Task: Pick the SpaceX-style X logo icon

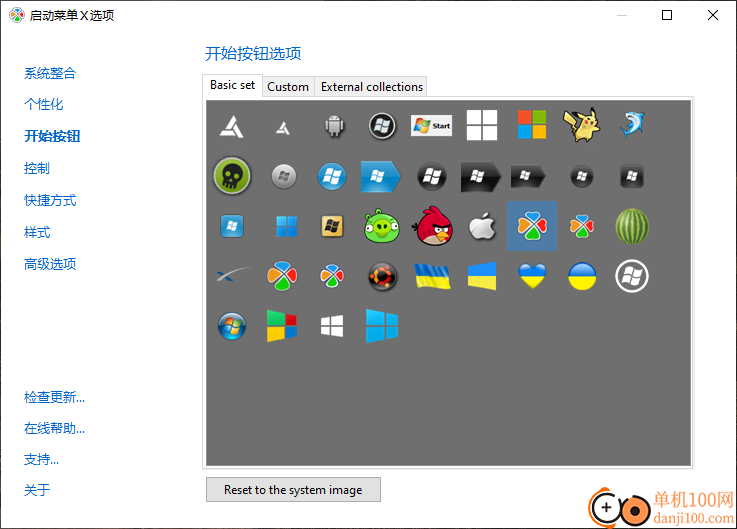Action: pos(233,274)
